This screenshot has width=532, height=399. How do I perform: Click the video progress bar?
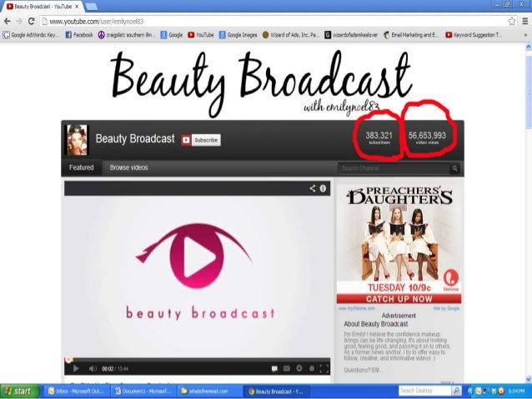pos(197,360)
